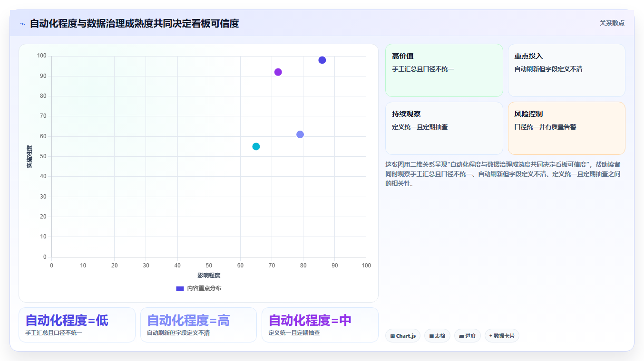Viewport: 644px width, 361px height.
Task: Select the 自动化程度=中 stat card
Action: pyautogui.click(x=320, y=325)
